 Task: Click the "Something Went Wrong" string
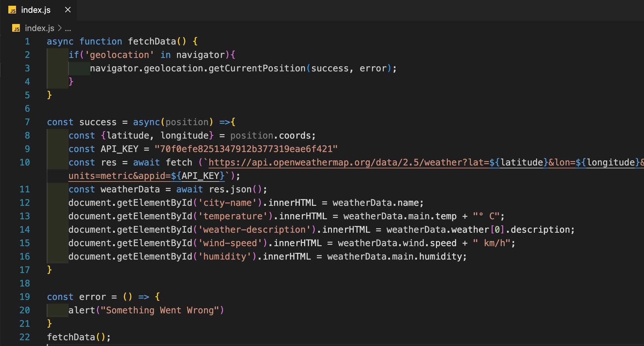[x=160, y=310]
